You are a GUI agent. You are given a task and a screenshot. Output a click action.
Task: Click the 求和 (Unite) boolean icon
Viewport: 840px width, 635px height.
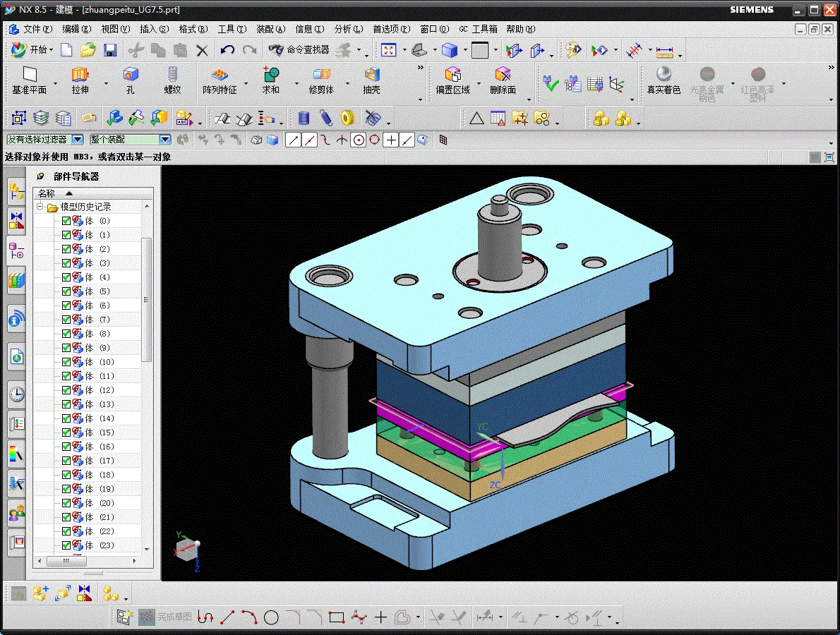pyautogui.click(x=270, y=75)
